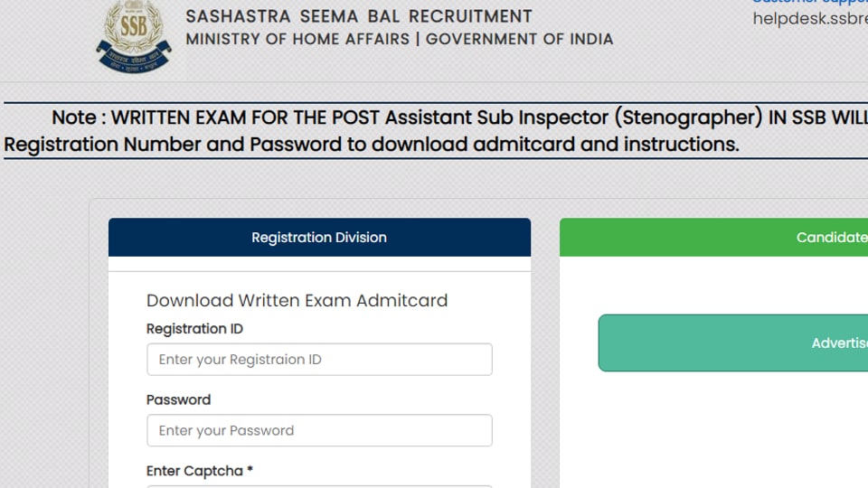Click the Enter Captcha label
The height and width of the screenshot is (488, 868).
194,471
